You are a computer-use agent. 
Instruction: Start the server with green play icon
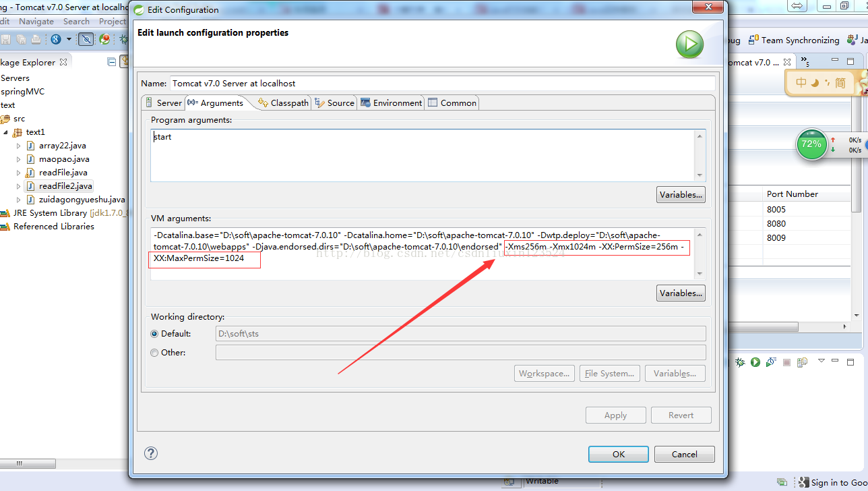[x=755, y=362]
